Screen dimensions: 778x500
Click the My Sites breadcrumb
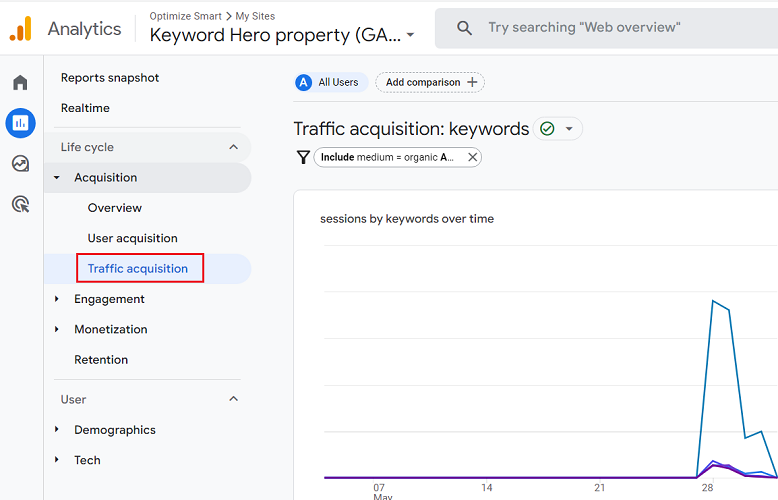[255, 16]
